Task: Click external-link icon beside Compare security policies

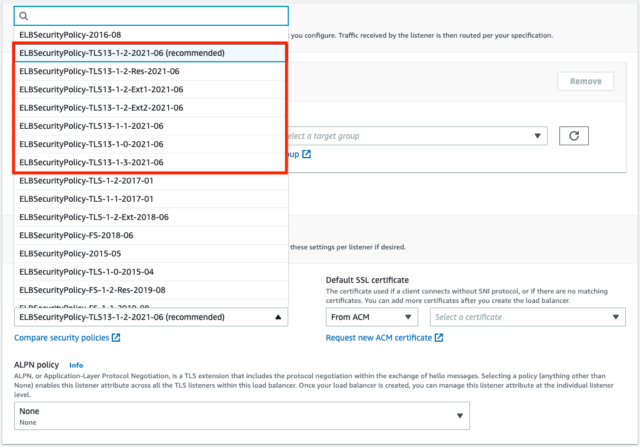Action: 116,338
